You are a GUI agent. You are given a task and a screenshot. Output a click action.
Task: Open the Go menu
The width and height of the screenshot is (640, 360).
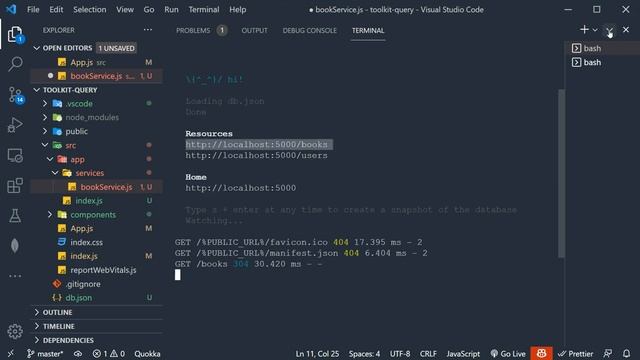coord(149,9)
